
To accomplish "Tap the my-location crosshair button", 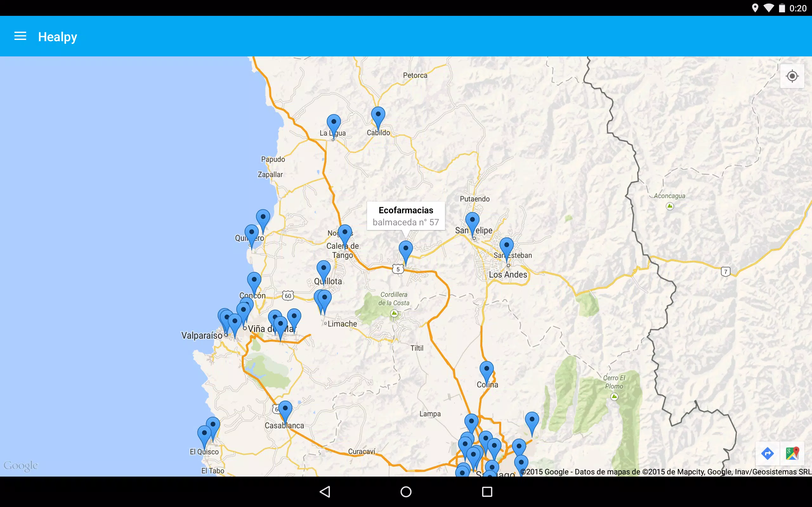I will [x=792, y=76].
